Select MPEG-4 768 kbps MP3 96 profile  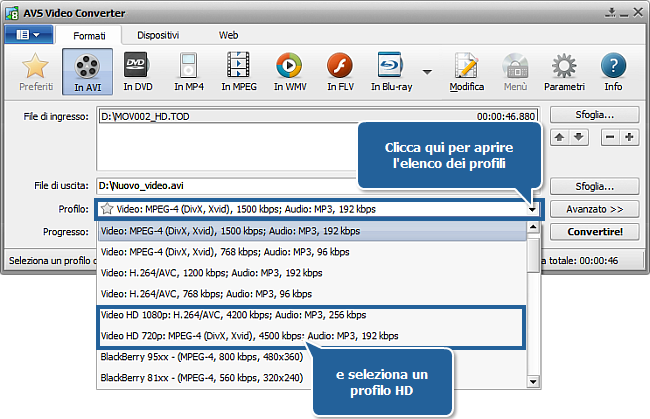(312, 252)
